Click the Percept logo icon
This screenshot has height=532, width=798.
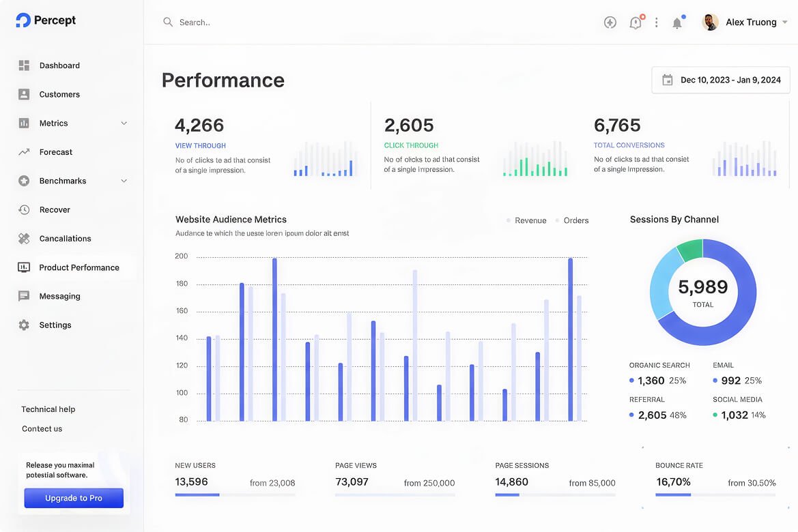(x=23, y=20)
